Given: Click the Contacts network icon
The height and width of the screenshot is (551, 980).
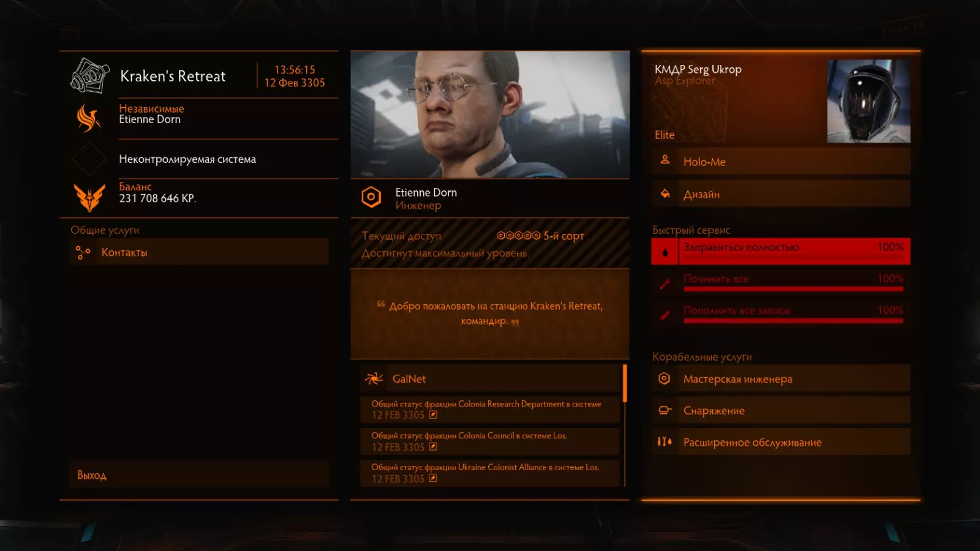Looking at the screenshot, I should pyautogui.click(x=83, y=252).
